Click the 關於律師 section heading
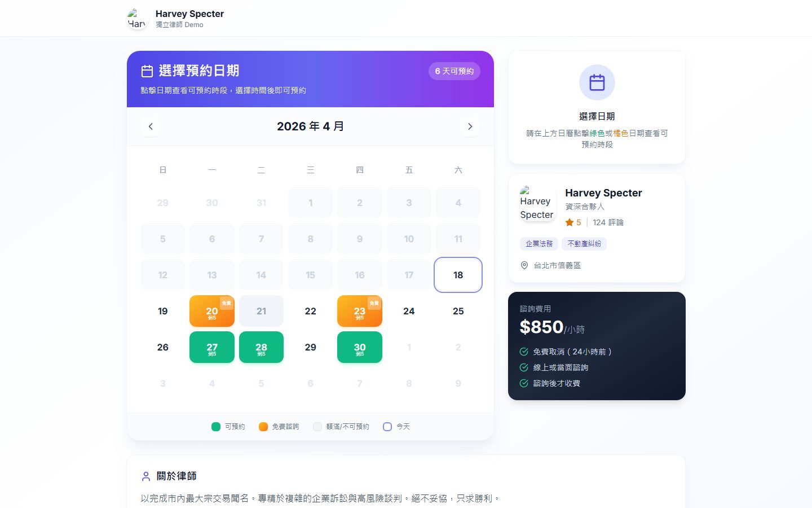The image size is (812, 508). click(x=176, y=476)
